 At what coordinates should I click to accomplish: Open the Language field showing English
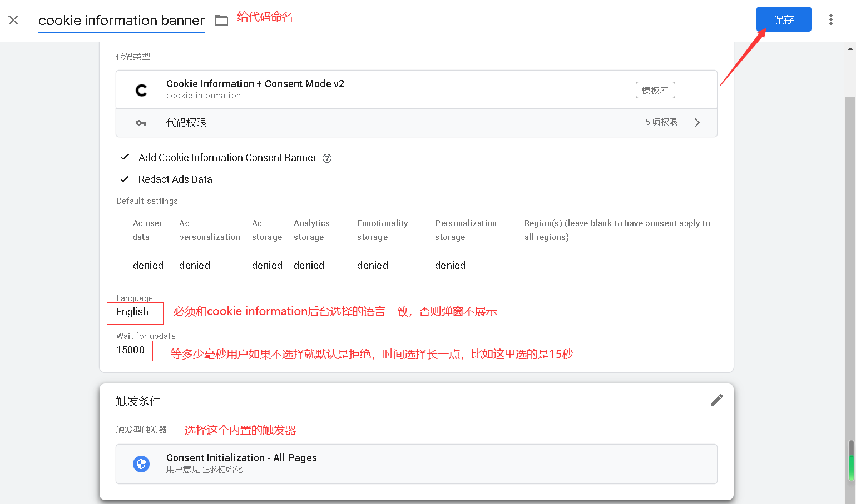(x=132, y=312)
